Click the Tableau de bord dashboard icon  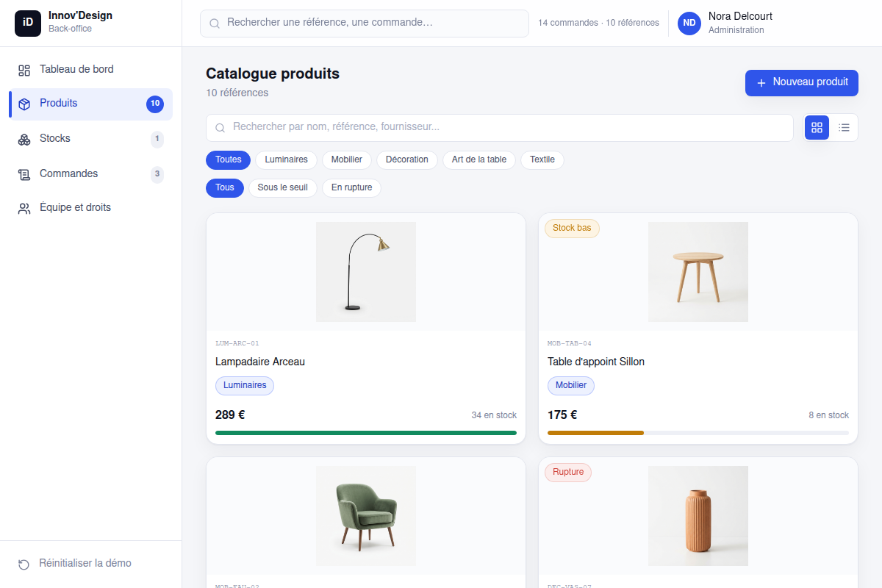(24, 70)
